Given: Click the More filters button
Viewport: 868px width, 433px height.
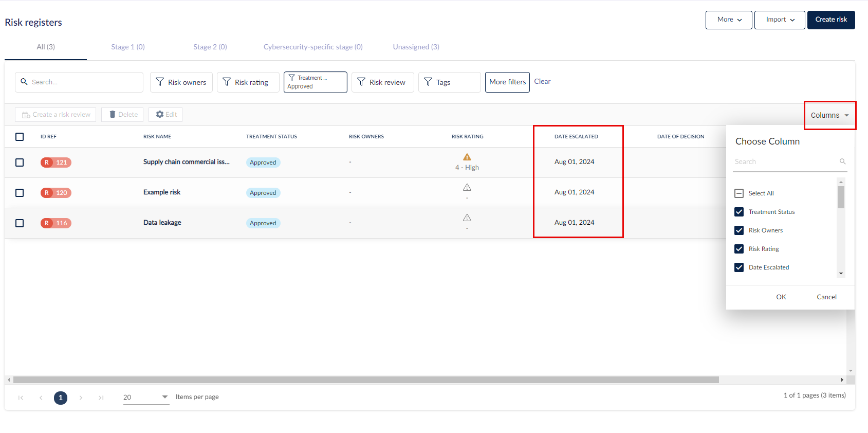Looking at the screenshot, I should (507, 82).
